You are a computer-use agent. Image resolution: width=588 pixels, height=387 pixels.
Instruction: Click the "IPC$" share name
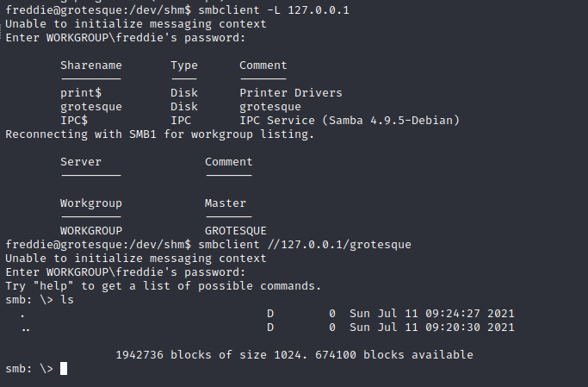pyautogui.click(x=74, y=121)
